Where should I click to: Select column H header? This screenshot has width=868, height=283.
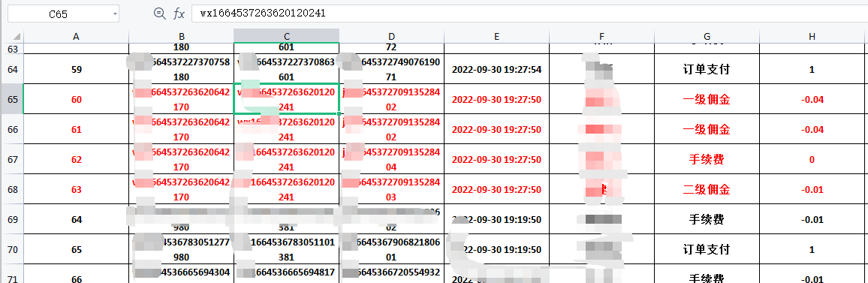(x=812, y=36)
